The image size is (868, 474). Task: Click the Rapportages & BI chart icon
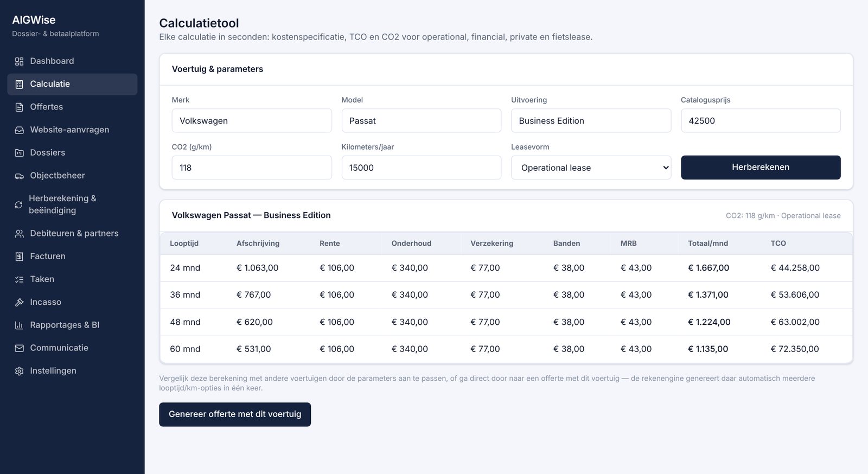click(x=19, y=325)
